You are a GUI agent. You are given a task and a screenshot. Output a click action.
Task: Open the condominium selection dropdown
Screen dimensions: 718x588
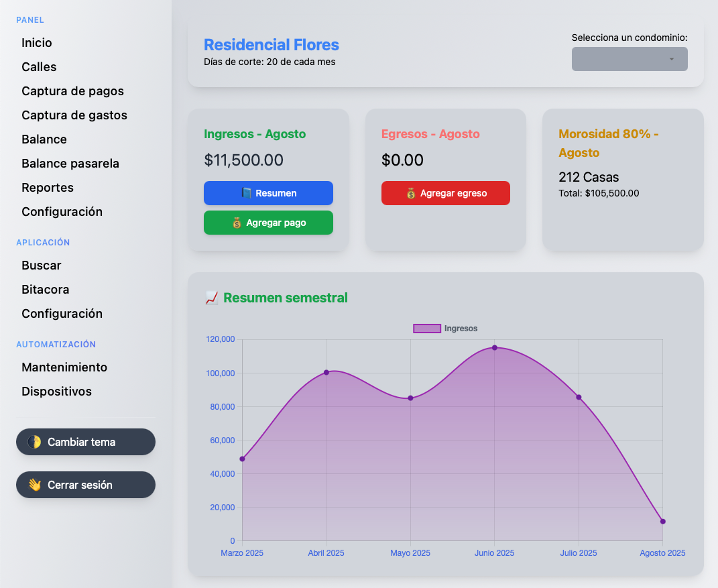coord(629,59)
